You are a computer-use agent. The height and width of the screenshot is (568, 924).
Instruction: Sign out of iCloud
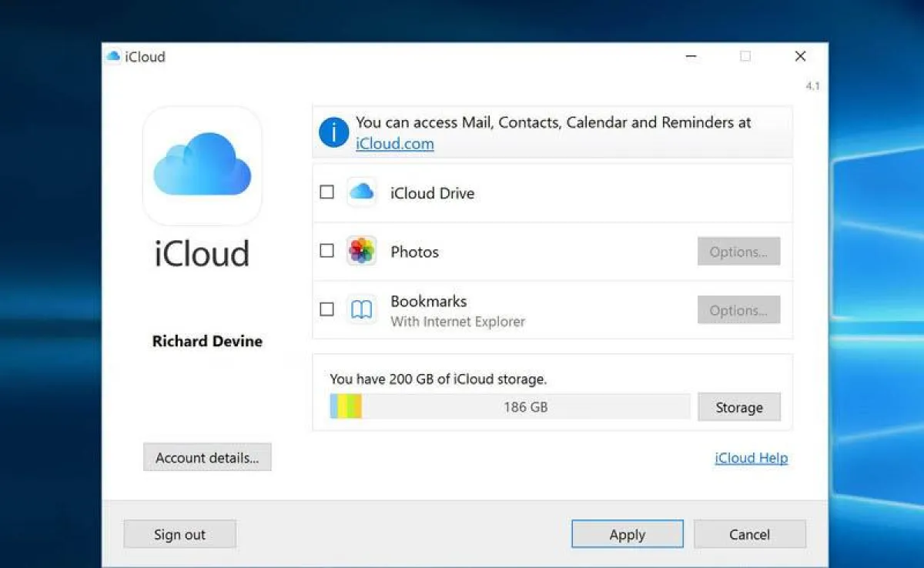pos(179,534)
